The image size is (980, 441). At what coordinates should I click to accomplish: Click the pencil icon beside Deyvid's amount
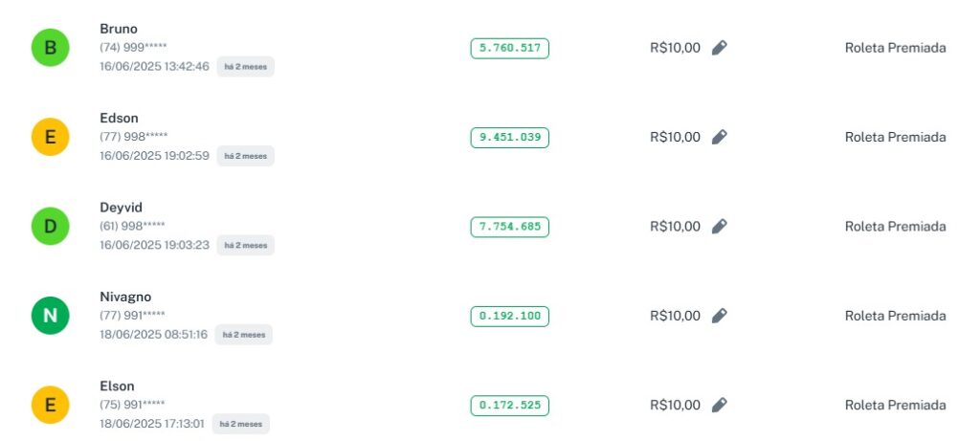tap(720, 227)
